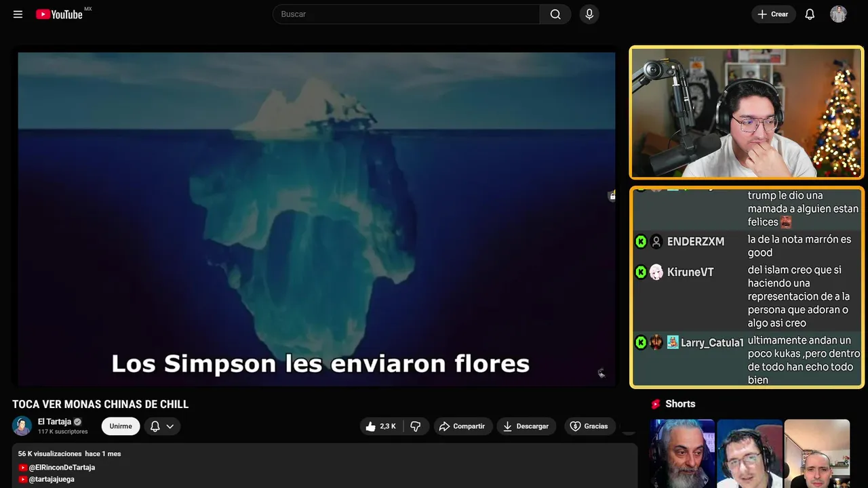The image size is (868, 488).
Task: Click the video title TOCA VER MONAS CHINAS
Action: (x=100, y=405)
